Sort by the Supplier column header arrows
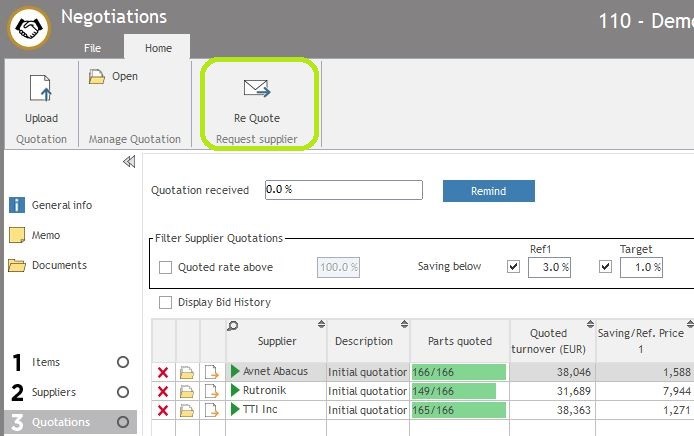The image size is (694, 436). (x=321, y=325)
